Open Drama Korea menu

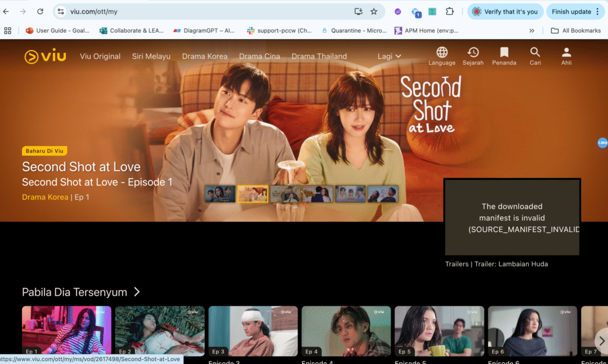205,56
